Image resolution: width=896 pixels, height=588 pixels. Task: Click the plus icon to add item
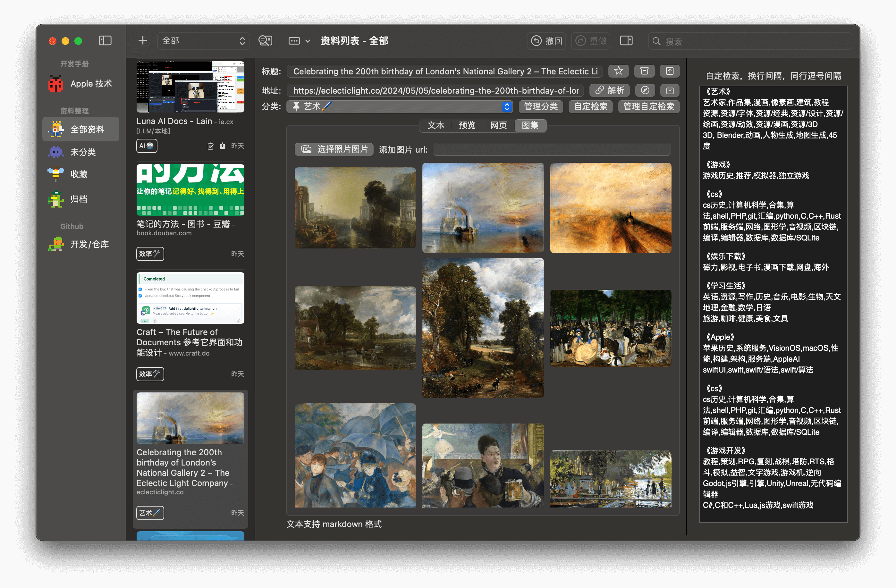[x=143, y=41]
